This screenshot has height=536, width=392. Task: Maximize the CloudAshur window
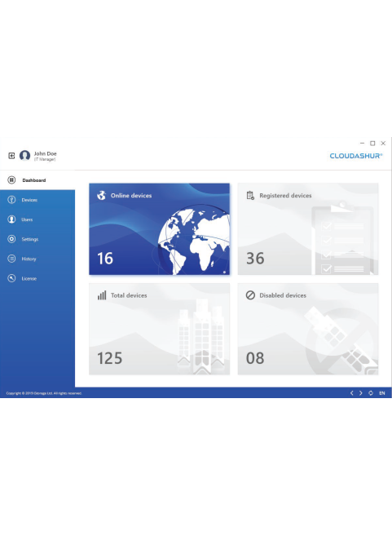[372, 144]
